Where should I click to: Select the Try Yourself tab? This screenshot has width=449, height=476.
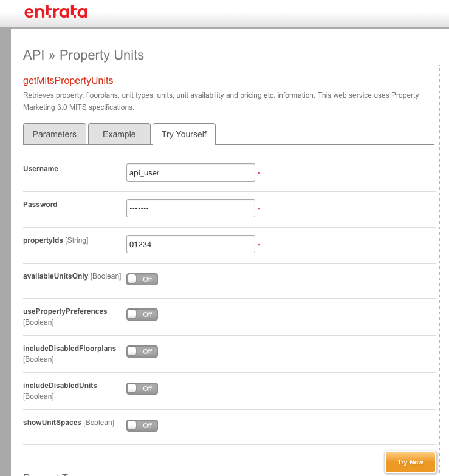pyautogui.click(x=184, y=134)
